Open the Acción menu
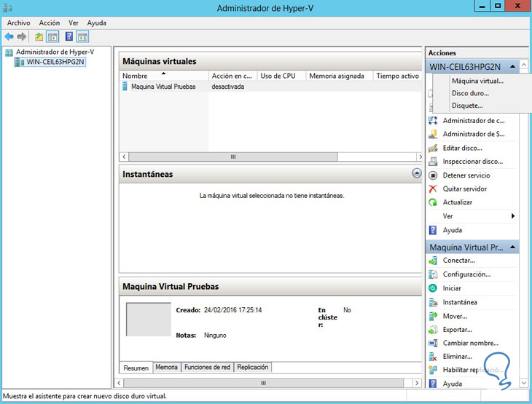The image size is (532, 404). coord(50,23)
